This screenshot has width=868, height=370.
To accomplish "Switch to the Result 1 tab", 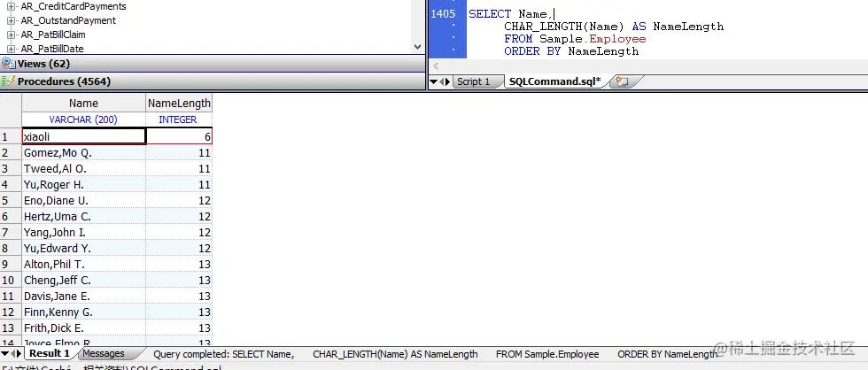I will coord(50,353).
